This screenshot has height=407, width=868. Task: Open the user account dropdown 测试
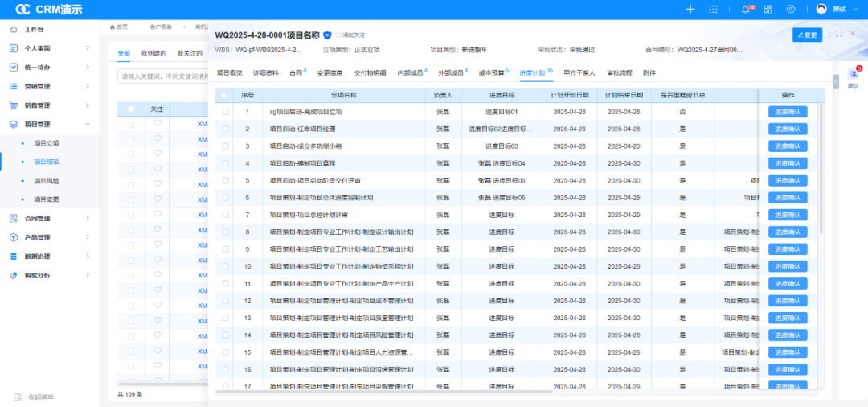pos(838,9)
